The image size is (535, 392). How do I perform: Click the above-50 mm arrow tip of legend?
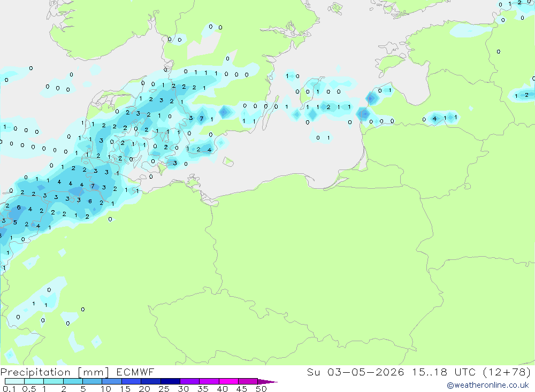[267, 382]
